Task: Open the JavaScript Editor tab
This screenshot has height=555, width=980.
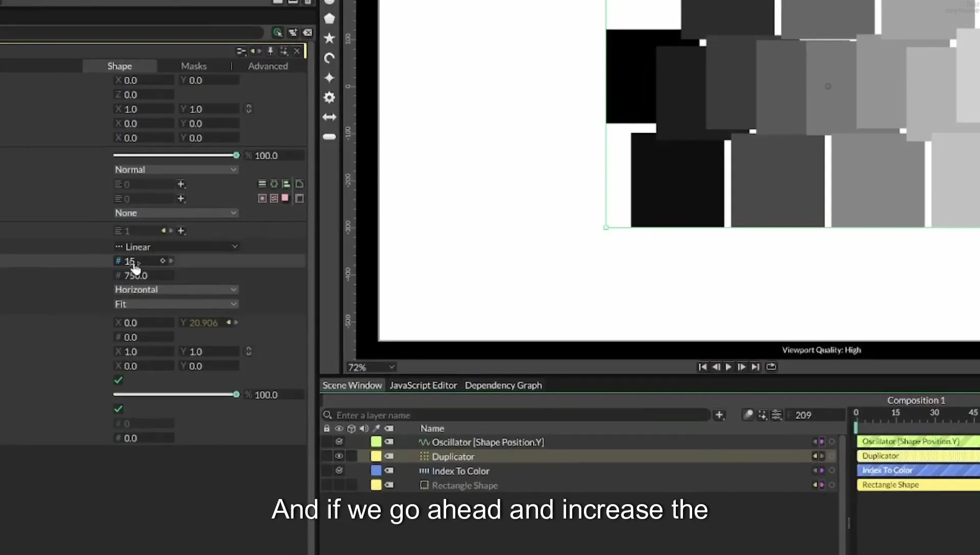Action: (x=423, y=386)
